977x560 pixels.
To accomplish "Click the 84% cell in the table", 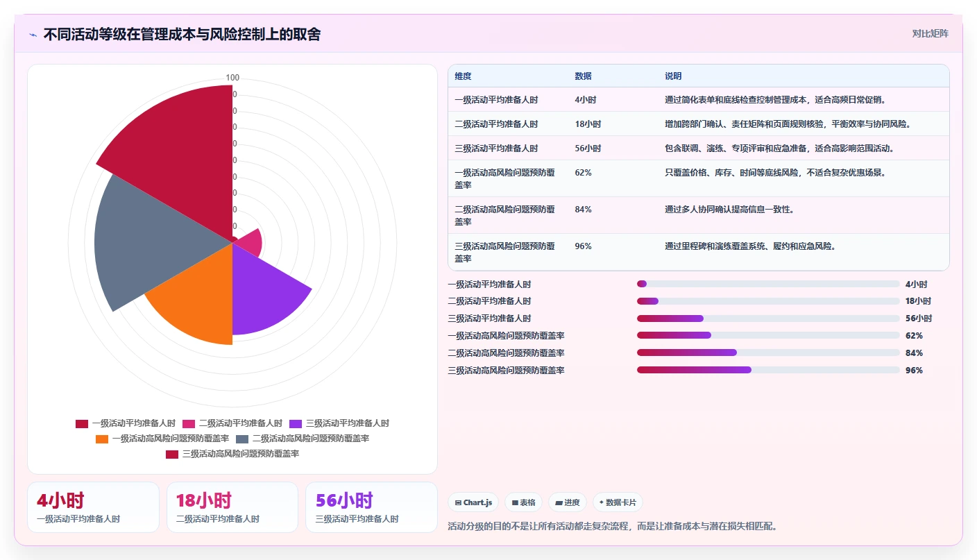I will [583, 210].
